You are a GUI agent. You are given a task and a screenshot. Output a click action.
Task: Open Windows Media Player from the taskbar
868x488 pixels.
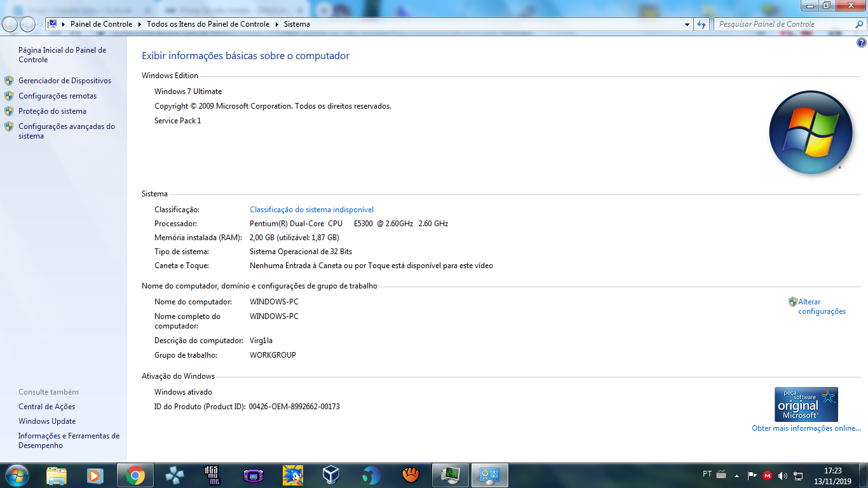click(95, 475)
